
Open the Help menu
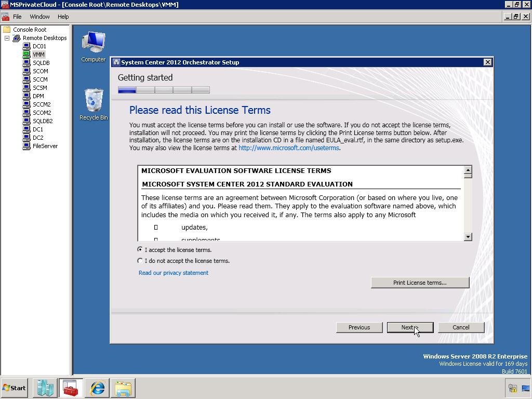tap(63, 17)
